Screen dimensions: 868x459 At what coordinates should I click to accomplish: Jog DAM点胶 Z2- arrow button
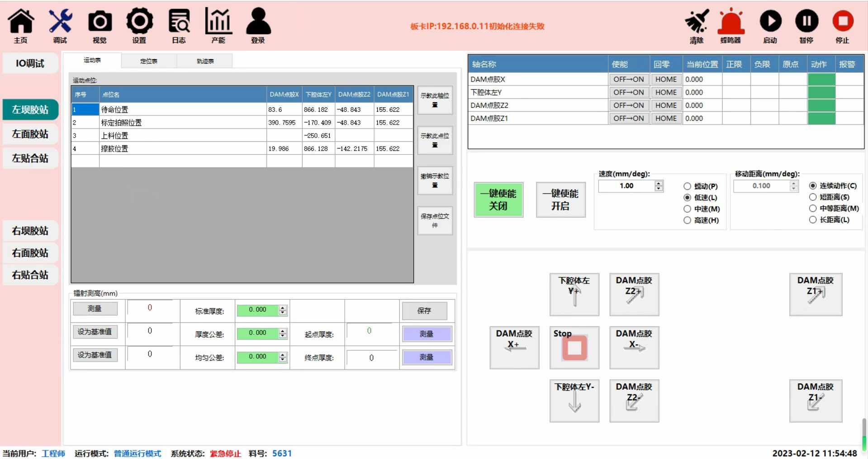(x=634, y=401)
